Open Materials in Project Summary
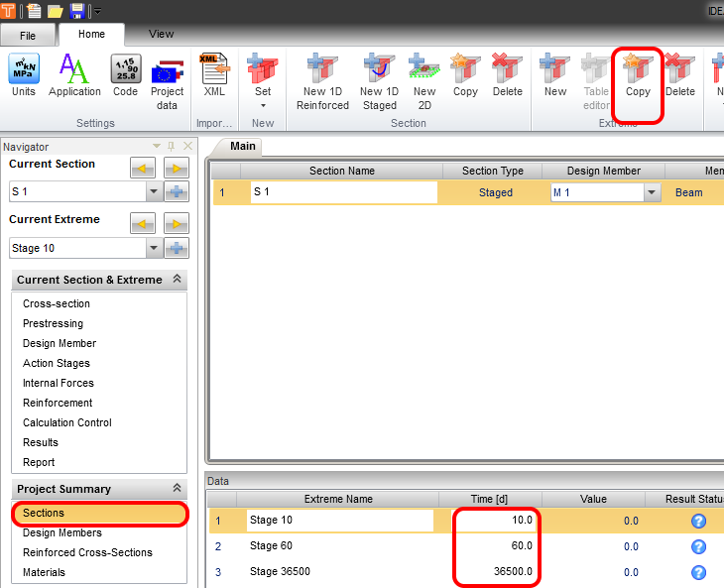The height and width of the screenshot is (588, 724). (x=44, y=572)
